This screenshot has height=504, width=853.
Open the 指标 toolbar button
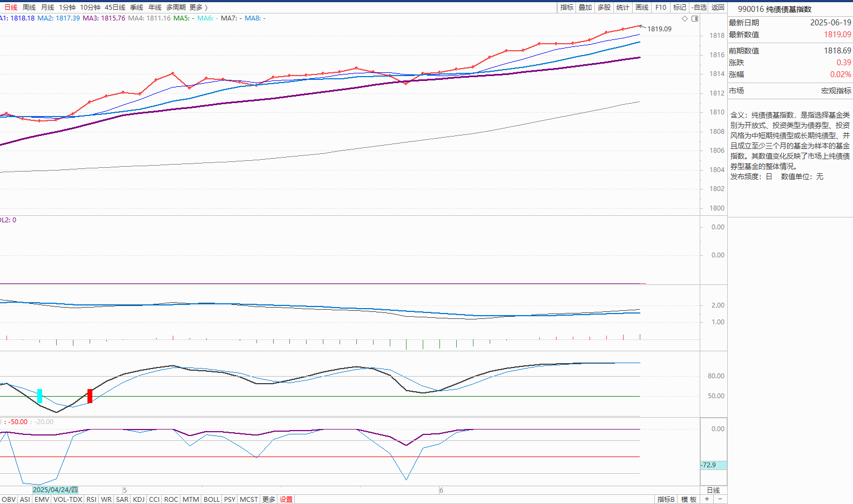[567, 8]
